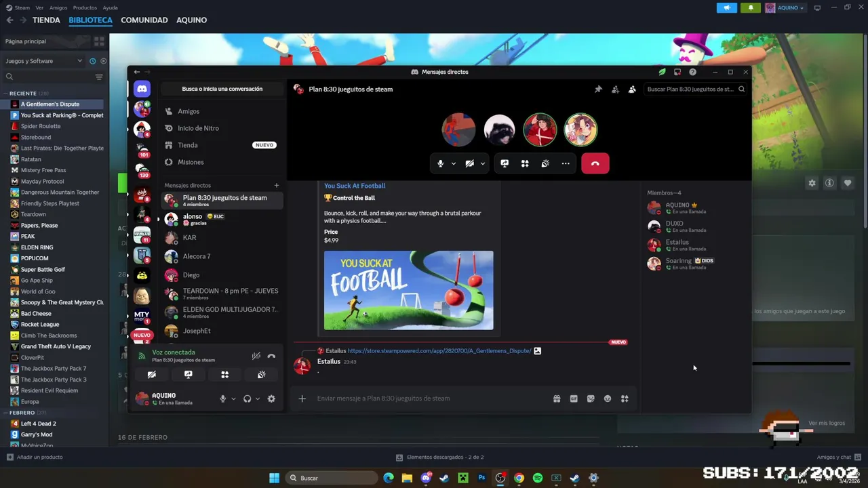The height and width of the screenshot is (488, 868).
Task: Start an activity from call controls
Action: click(525, 163)
